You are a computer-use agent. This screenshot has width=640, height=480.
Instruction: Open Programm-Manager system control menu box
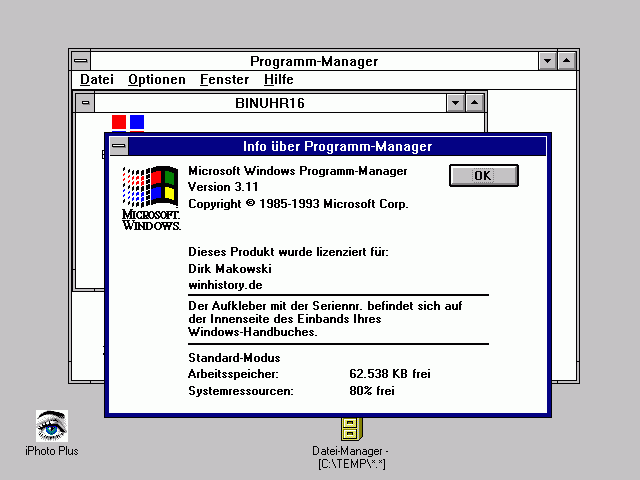81,61
